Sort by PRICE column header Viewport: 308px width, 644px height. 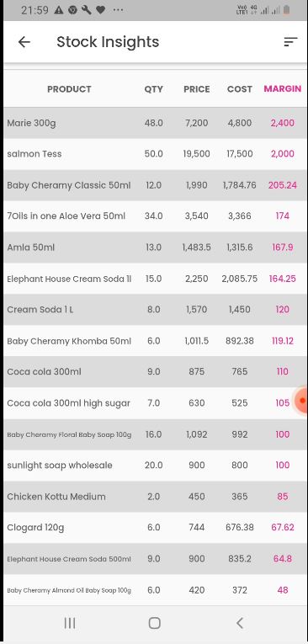(x=197, y=89)
